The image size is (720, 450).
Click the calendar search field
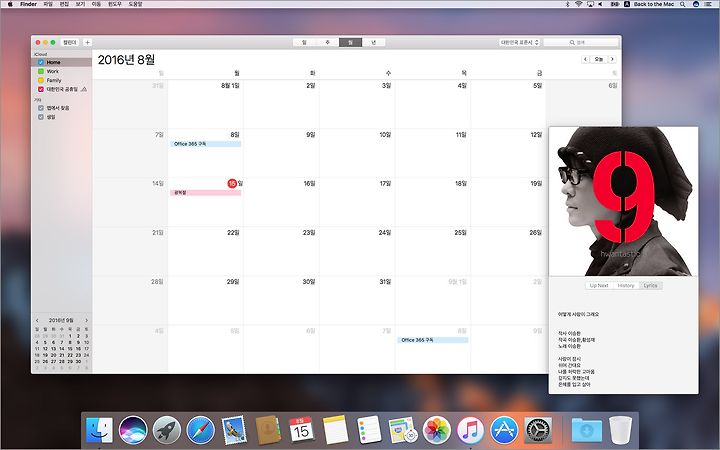[x=581, y=42]
